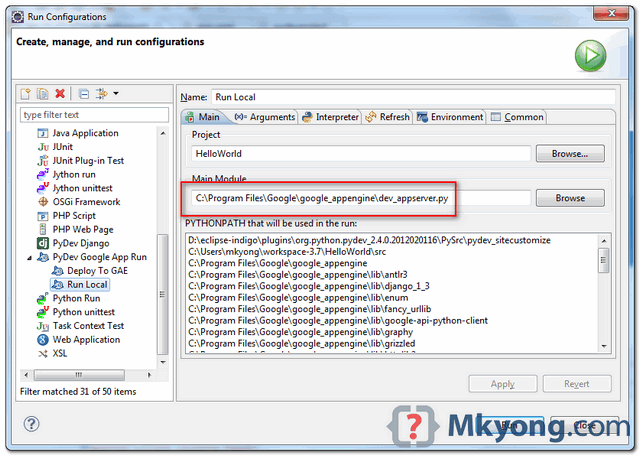
Task: Select Python Run label in tree
Action: (76, 298)
